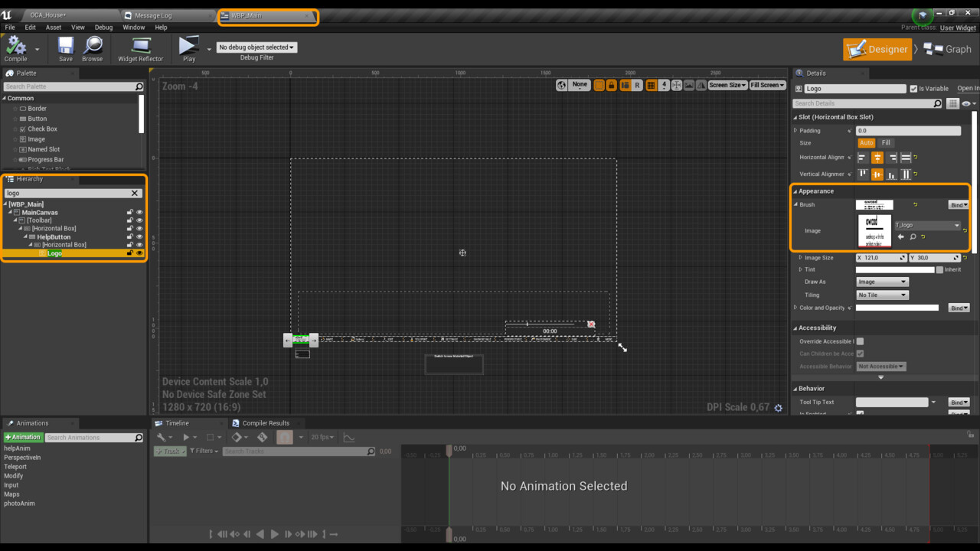Open the None culture dropdown
Viewport: 980px width, 551px height.
tap(580, 85)
